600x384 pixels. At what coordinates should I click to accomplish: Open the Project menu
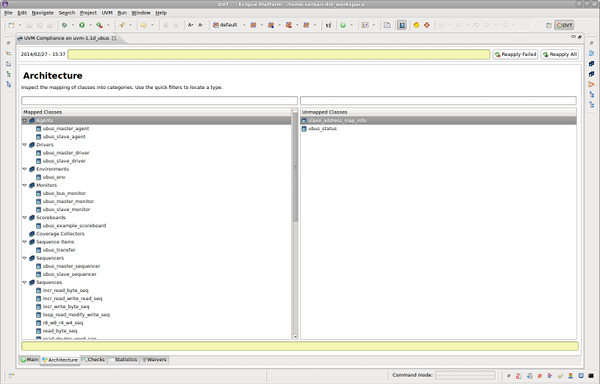88,13
